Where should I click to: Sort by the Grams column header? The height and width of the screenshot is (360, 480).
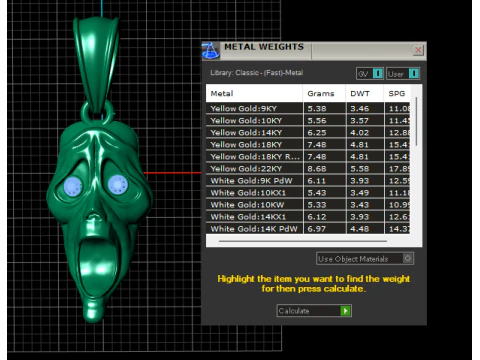(x=324, y=93)
